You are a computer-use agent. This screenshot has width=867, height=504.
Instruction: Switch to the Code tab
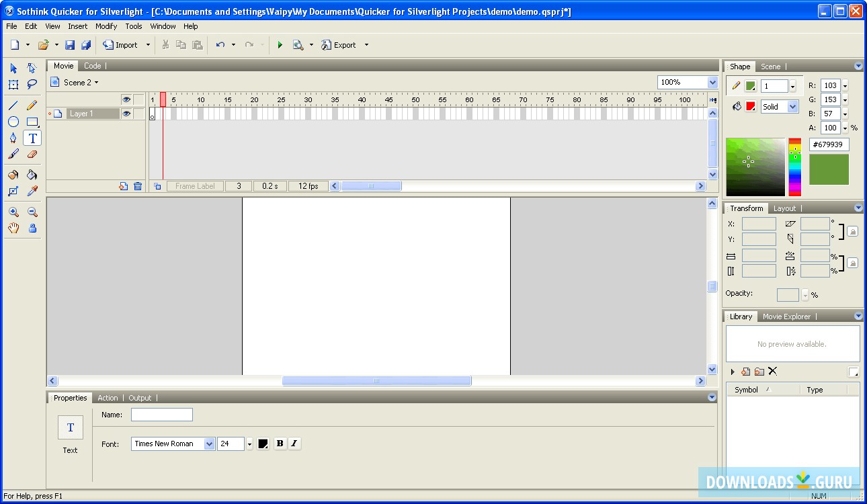pyautogui.click(x=93, y=66)
